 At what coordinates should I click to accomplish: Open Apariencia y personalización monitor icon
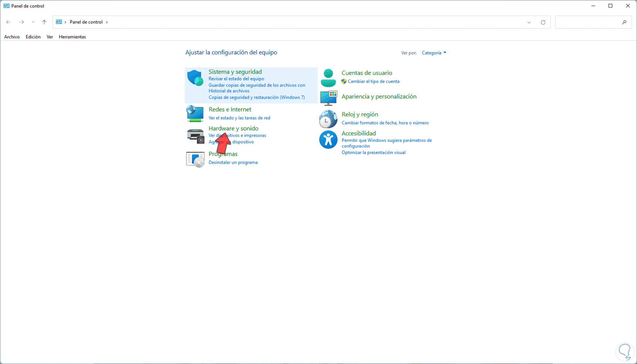[x=328, y=98]
